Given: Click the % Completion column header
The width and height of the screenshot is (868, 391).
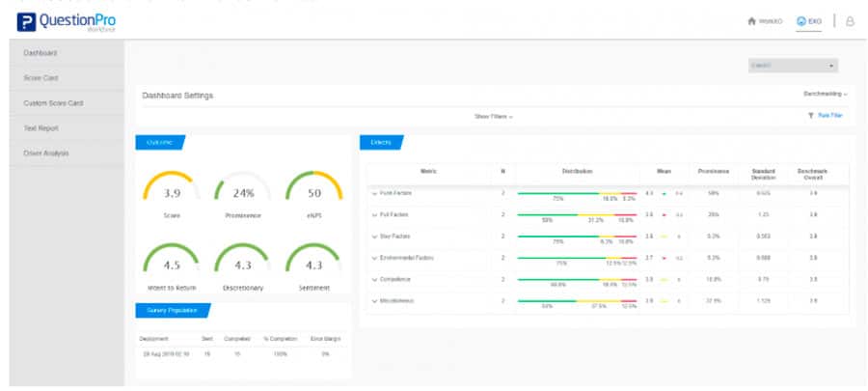Looking at the screenshot, I should click(280, 339).
